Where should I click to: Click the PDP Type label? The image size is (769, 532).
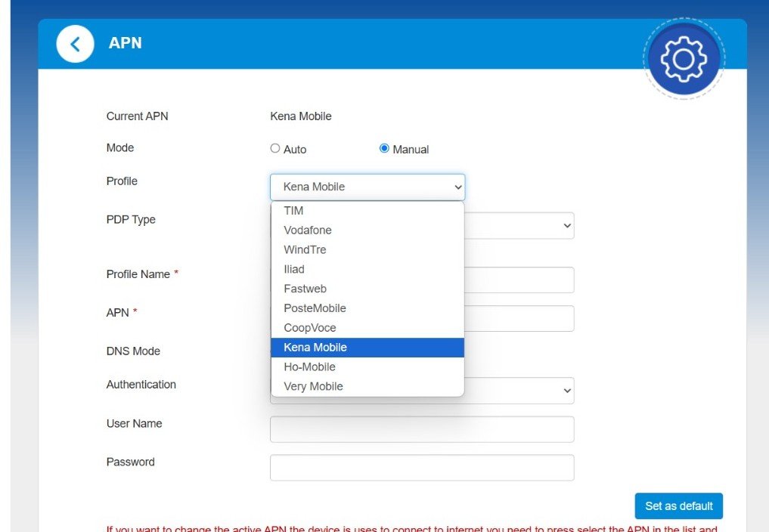[x=131, y=220]
